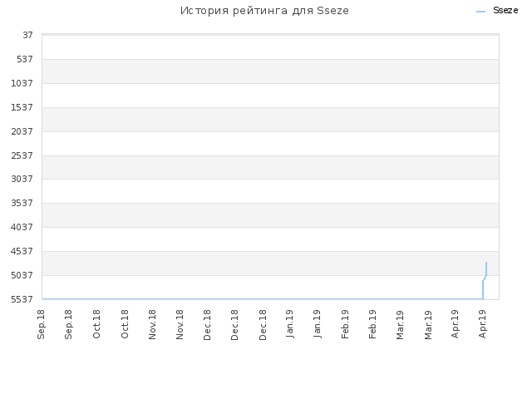
Task: Select the 2537 rating axis label
Action: 22,155
